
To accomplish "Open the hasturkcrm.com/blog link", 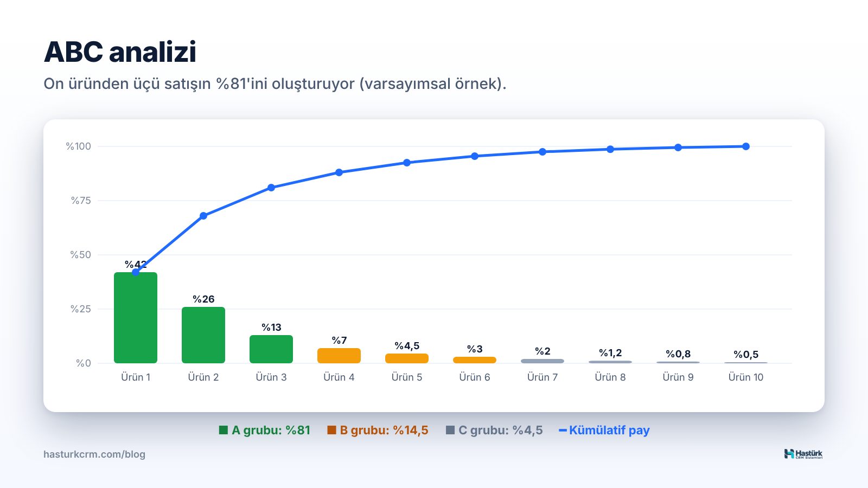I will point(94,454).
